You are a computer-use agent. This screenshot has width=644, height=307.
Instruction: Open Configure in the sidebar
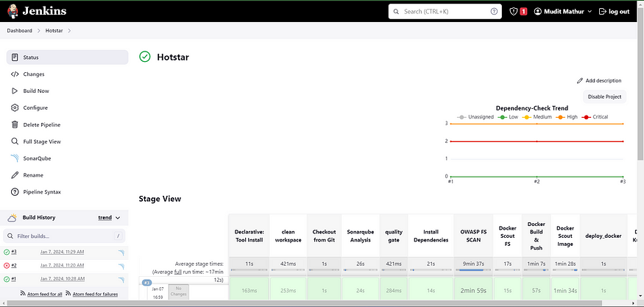pos(68,107)
